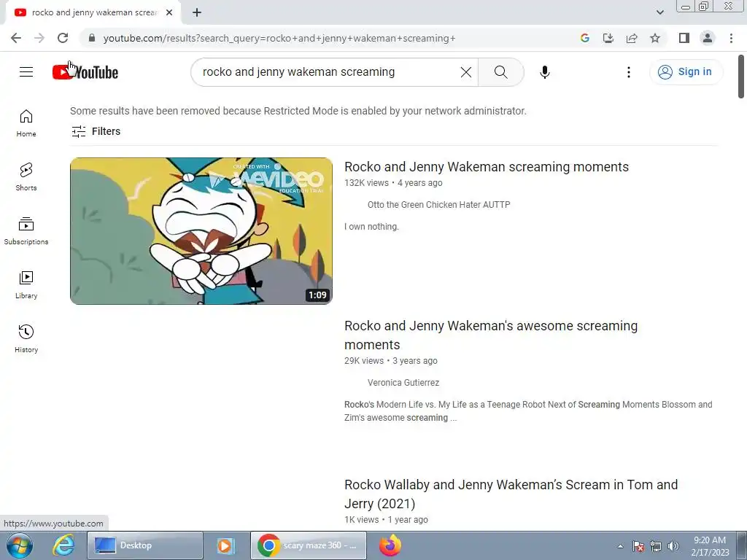Click the taskbar clock 9:20 AM
Viewport: 747px width, 560px height.
[710, 546]
